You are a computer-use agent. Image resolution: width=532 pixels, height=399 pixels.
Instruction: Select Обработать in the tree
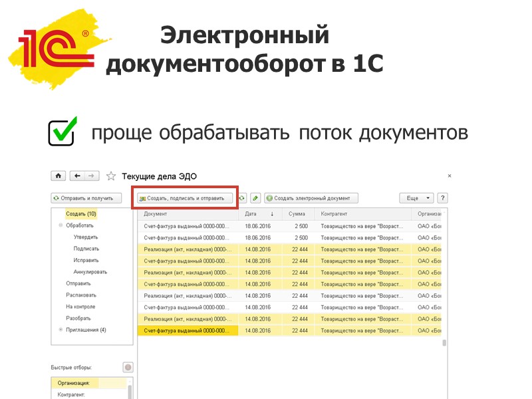pyautogui.click(x=80, y=225)
